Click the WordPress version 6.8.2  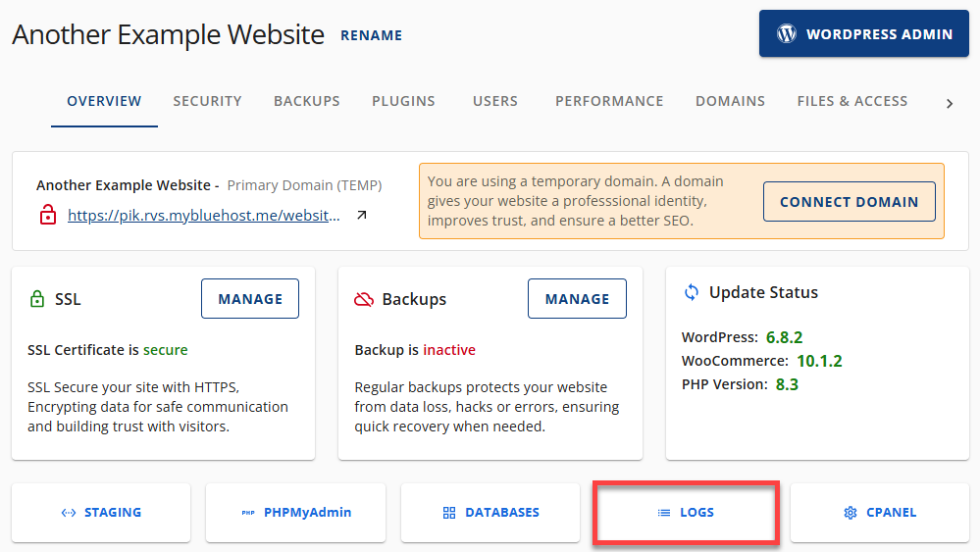point(785,338)
